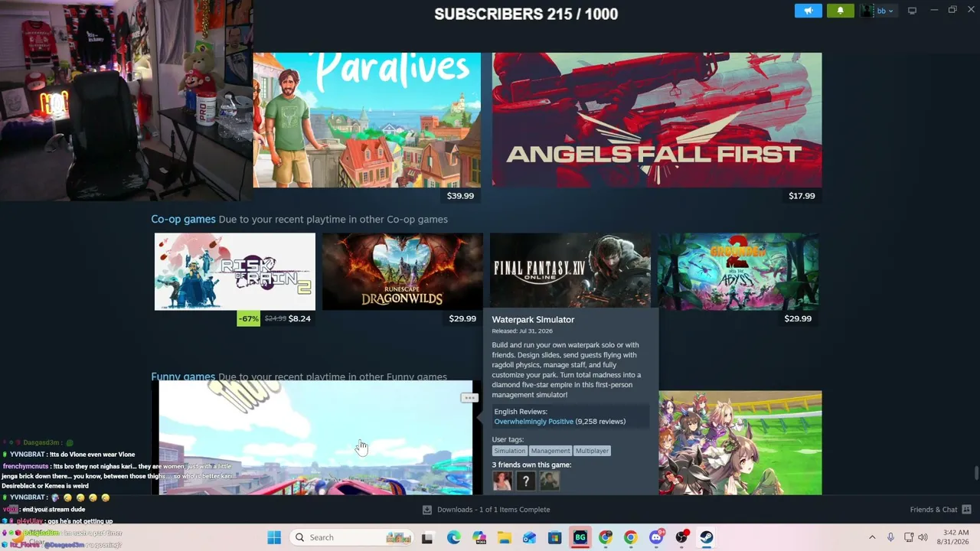Open Discord from the taskbar
980x551 pixels.
(x=655, y=537)
